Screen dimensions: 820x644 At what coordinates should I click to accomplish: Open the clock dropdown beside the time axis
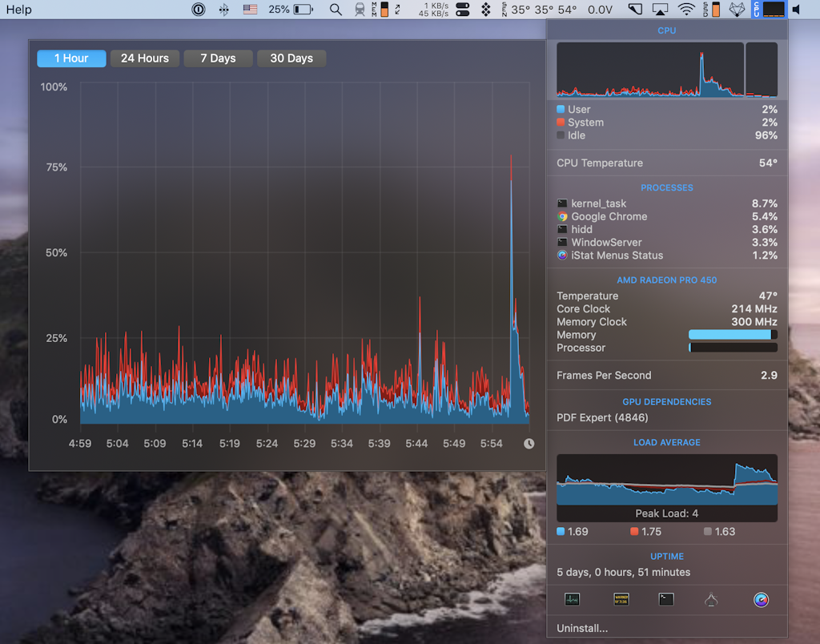tap(529, 442)
